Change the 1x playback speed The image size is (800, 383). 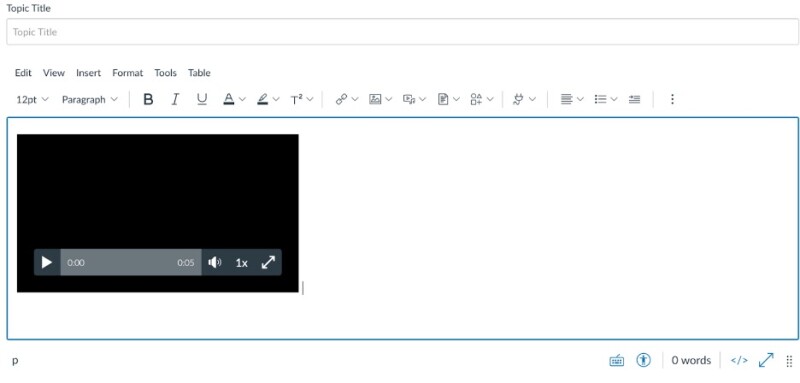(241, 263)
